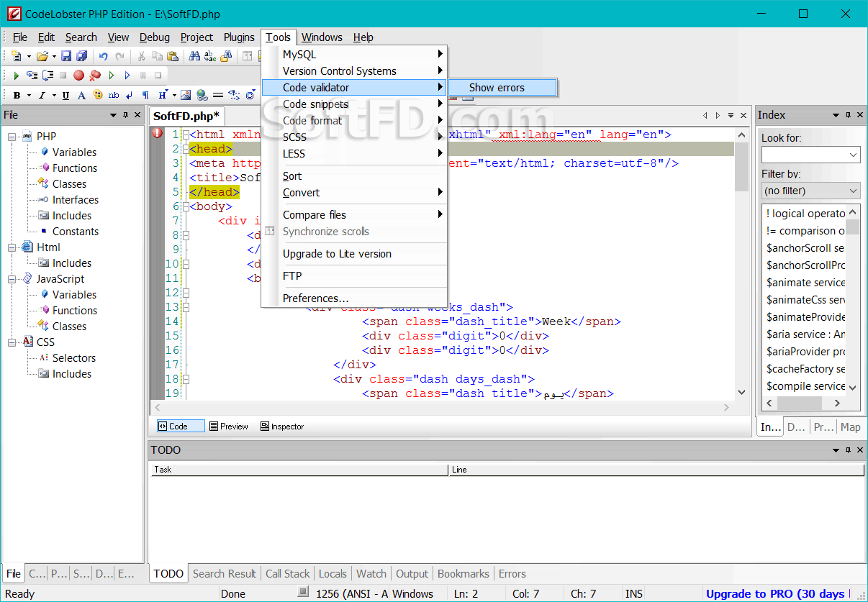Open the heading H dropdown arrow
The width and height of the screenshot is (868, 602).
(x=174, y=95)
